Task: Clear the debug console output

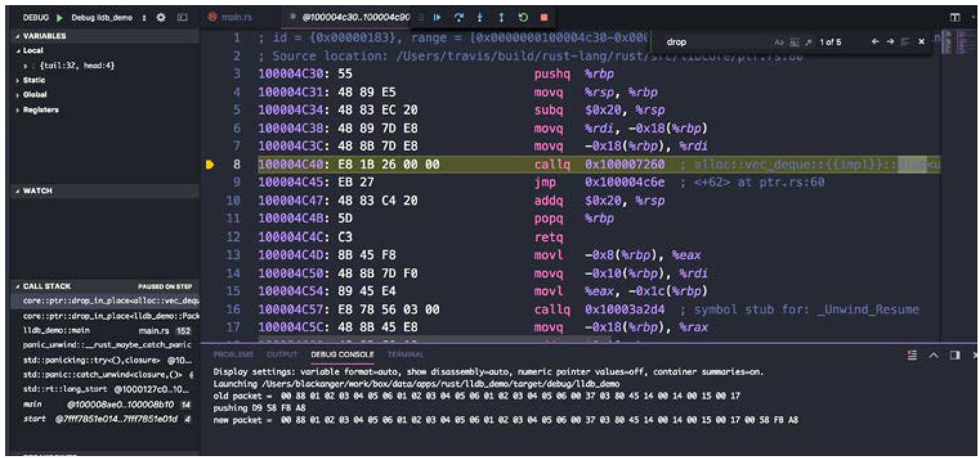Action: click(x=911, y=355)
